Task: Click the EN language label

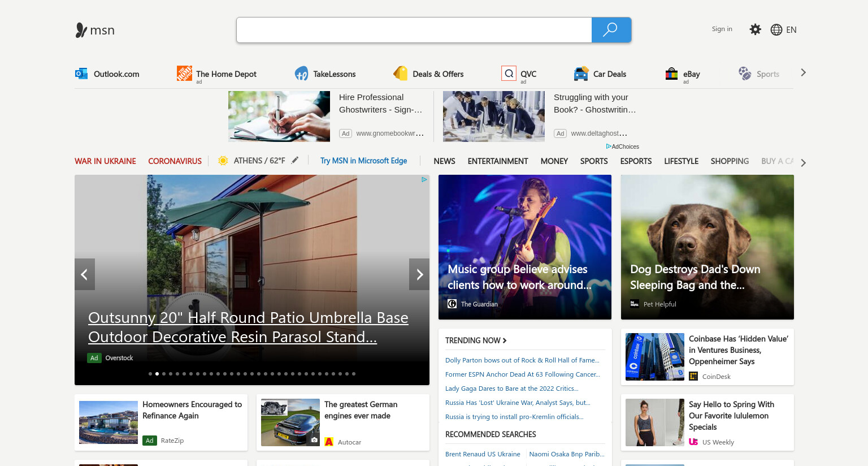Action: point(791,30)
